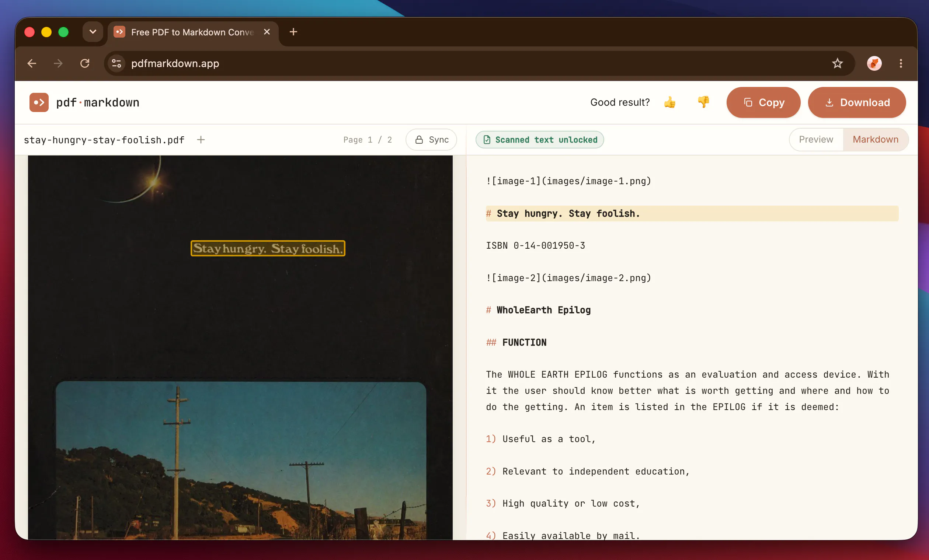The height and width of the screenshot is (560, 929).
Task: Copy the markdown output
Action: 763,102
